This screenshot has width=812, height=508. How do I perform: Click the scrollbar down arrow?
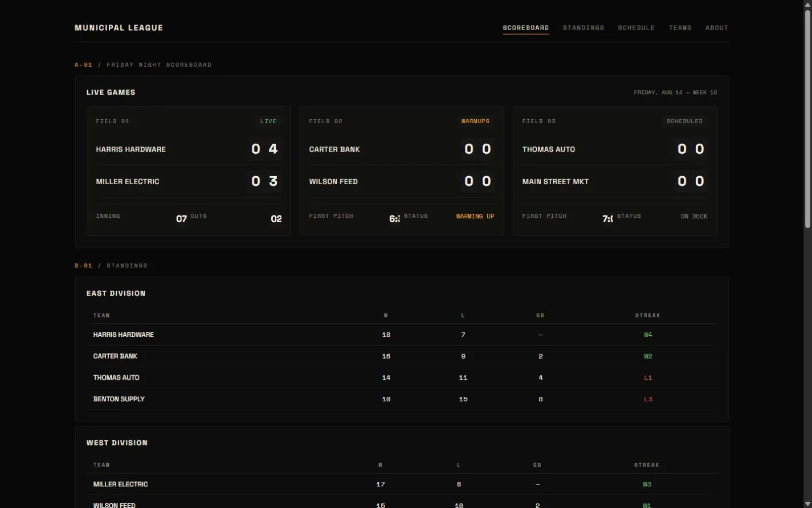coord(807,503)
